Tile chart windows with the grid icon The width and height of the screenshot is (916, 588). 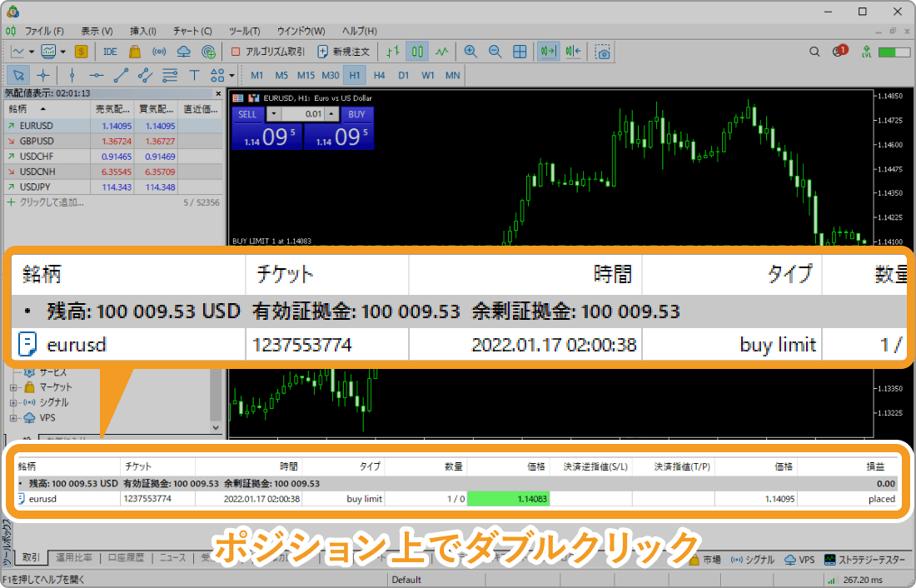point(520,52)
